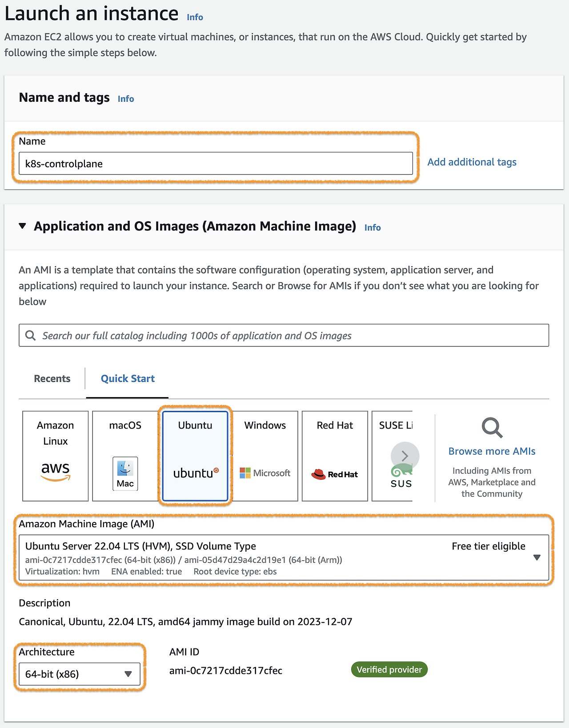Click the Canonical, Ubuntu, 22.04 LTS description text

(185, 621)
